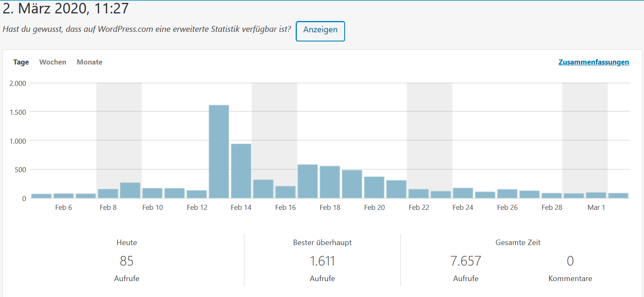Open the Zusammenfassungen link
Screen dimensions: 644x297
(x=593, y=62)
